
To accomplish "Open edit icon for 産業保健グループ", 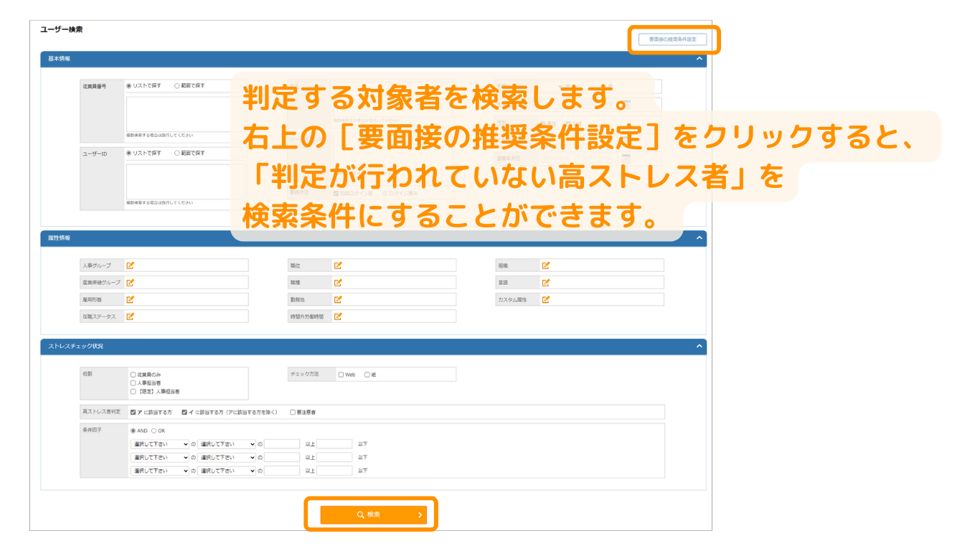I will tap(131, 283).
